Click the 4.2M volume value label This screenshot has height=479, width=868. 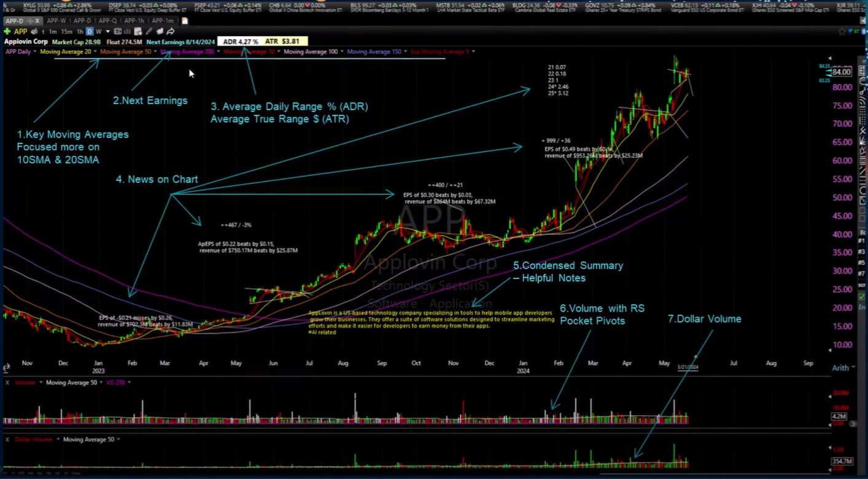[x=839, y=416]
